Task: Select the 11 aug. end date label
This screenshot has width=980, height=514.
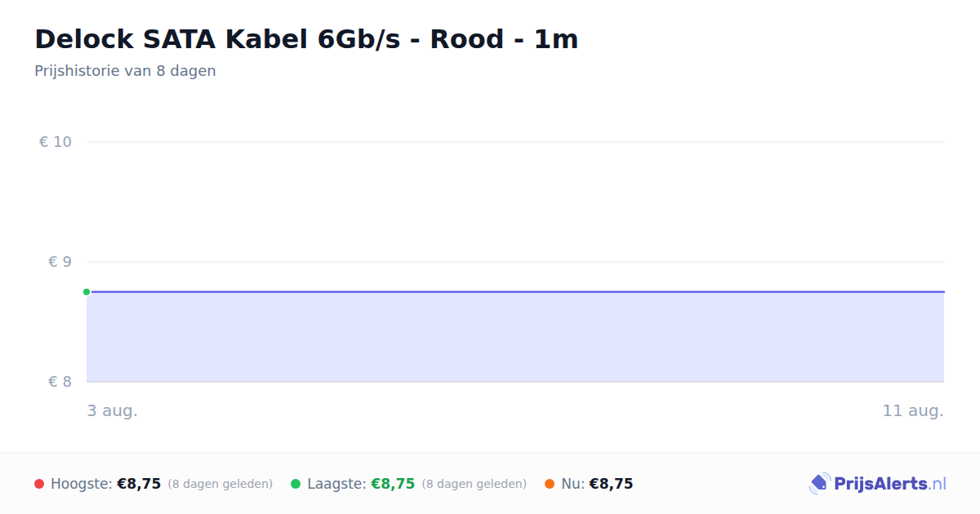Action: [913, 410]
